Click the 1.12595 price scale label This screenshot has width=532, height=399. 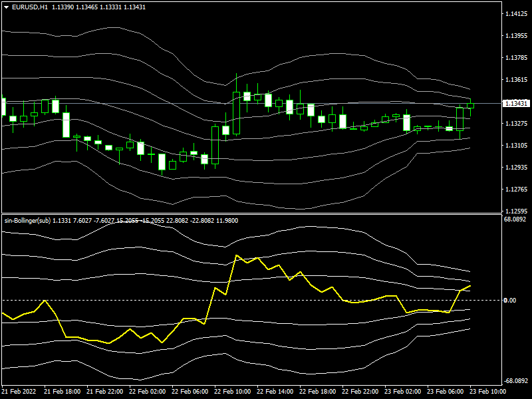[x=516, y=211]
